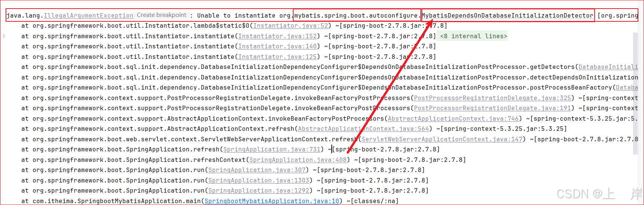Viewport: 644px width, 205px height.
Task: Click 'com.itheima.SpringbootMybatisApplication.main' text
Action: [117, 201]
